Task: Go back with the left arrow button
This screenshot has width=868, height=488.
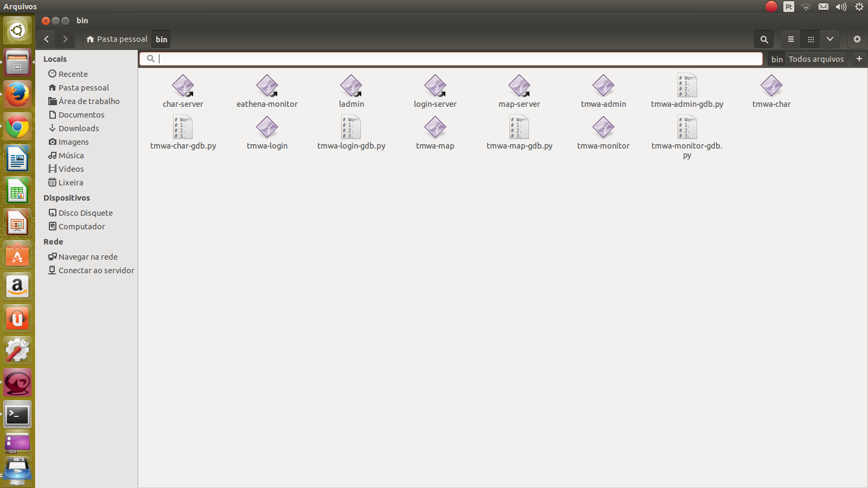Action: click(x=47, y=39)
